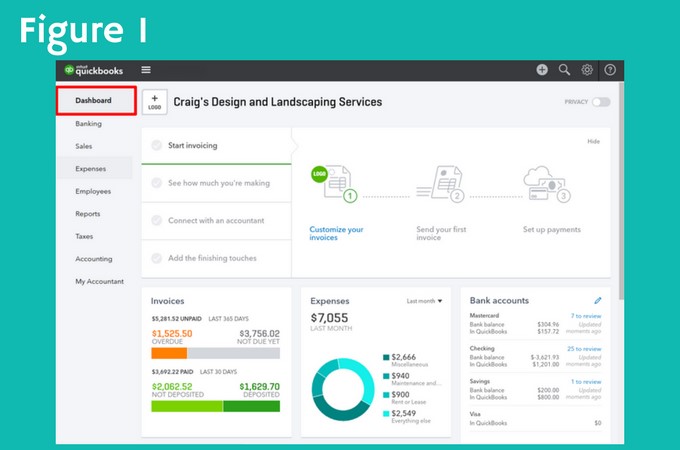Click the Invoices card heading
Viewport: 680px width, 450px height.
(x=167, y=301)
